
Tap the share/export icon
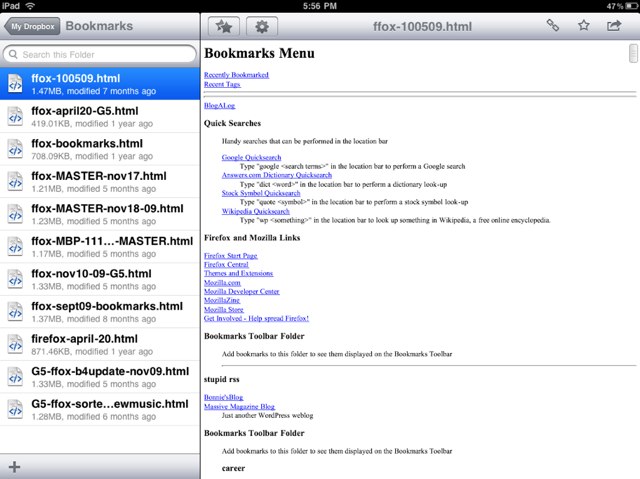(613, 26)
